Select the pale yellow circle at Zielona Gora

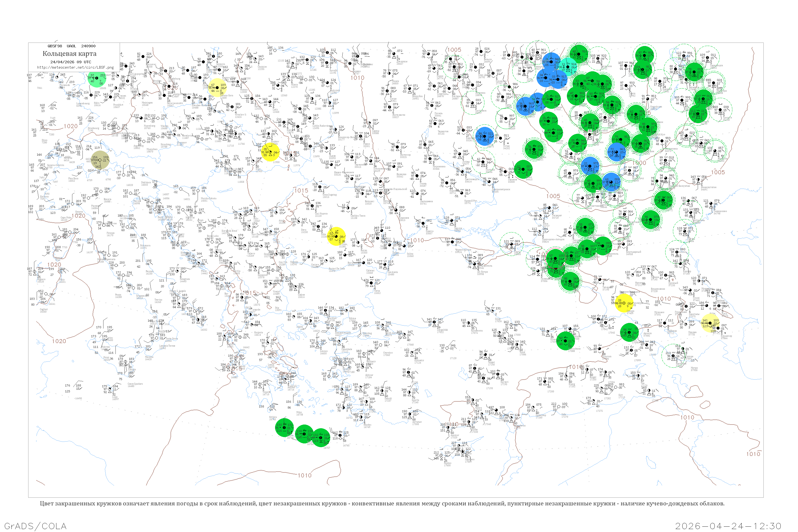pos(217,88)
